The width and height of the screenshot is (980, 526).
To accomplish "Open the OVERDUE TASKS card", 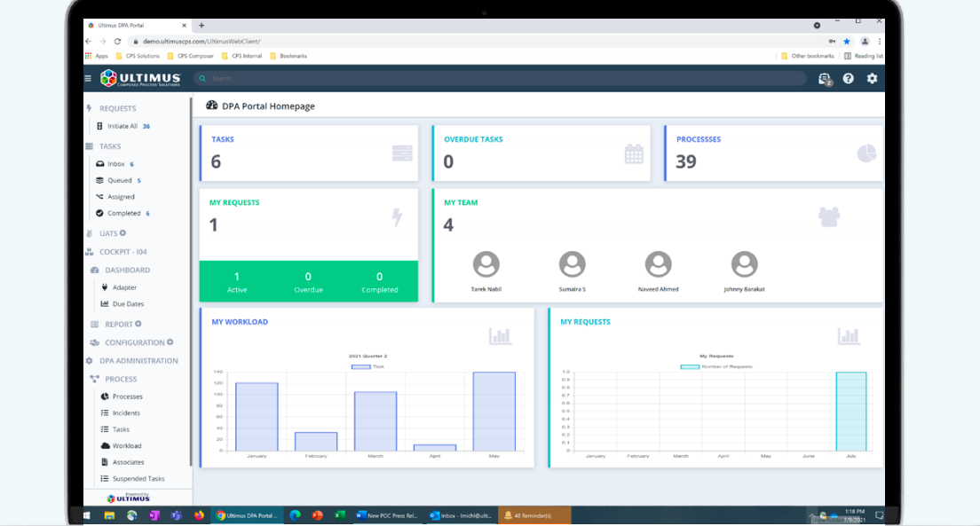I will pos(541,153).
